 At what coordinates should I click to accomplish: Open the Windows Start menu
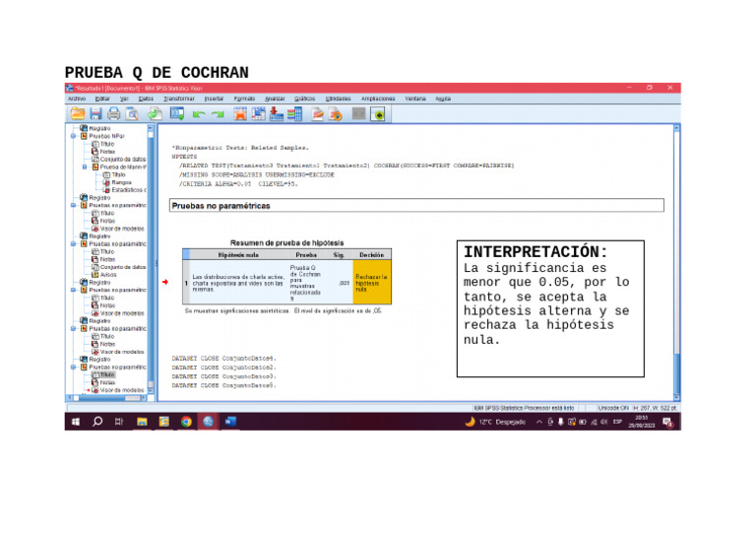pyautogui.click(x=76, y=422)
